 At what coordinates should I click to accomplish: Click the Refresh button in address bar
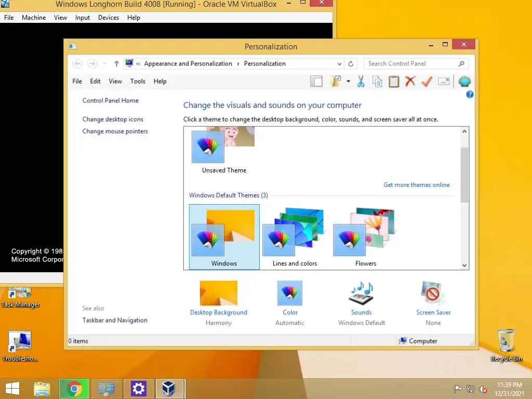[x=351, y=64]
